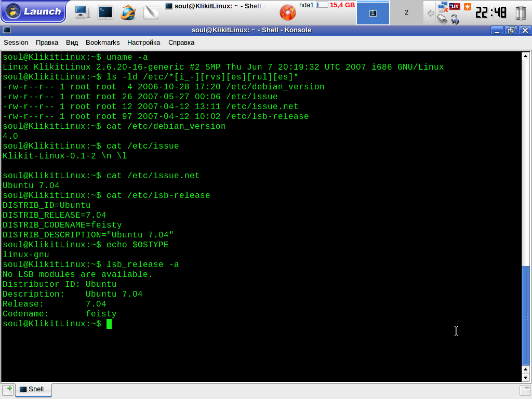The image size is (532, 399).
Task: Switch to virtual desktop 2
Action: (406, 13)
